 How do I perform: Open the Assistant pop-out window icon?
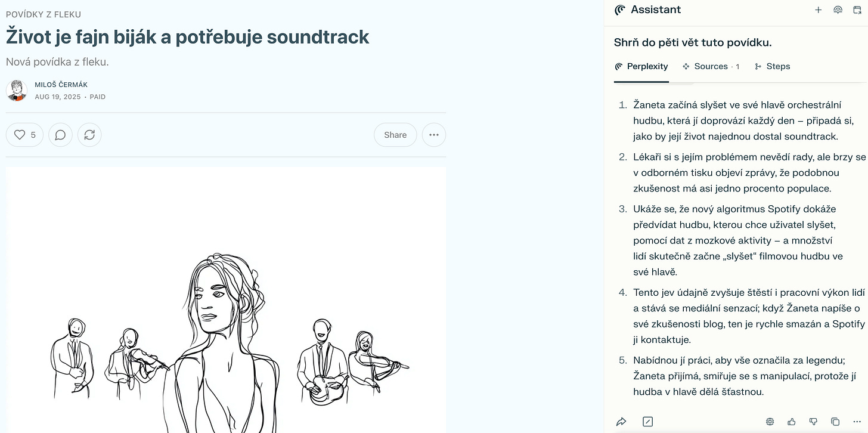pyautogui.click(x=858, y=10)
